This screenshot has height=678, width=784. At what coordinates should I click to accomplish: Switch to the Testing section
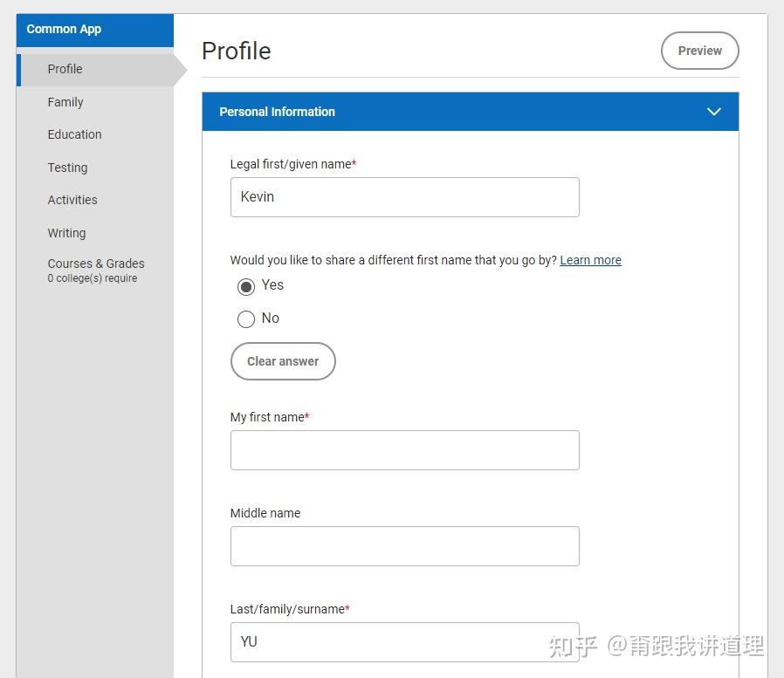click(67, 168)
